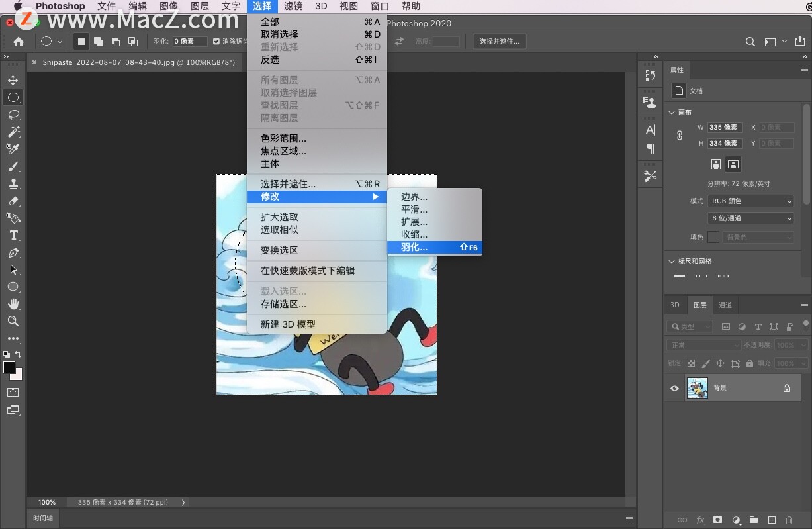
Task: Toggle Quick Mask mode icon
Action: (x=13, y=393)
